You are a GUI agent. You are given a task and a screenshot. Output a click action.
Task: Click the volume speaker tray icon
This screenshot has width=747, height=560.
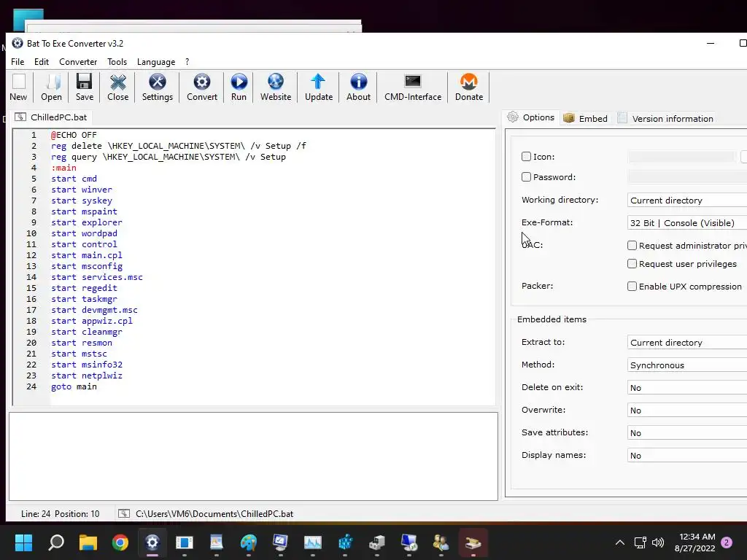pyautogui.click(x=658, y=542)
